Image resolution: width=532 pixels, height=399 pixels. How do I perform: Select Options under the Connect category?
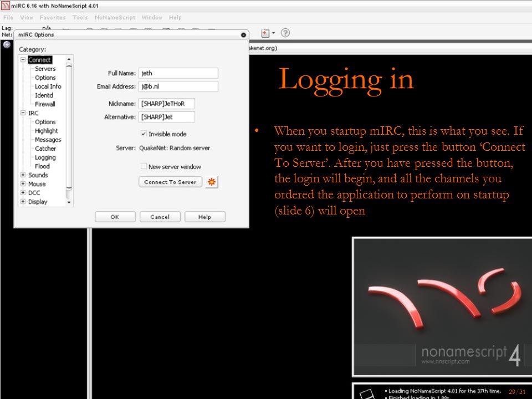[45, 78]
